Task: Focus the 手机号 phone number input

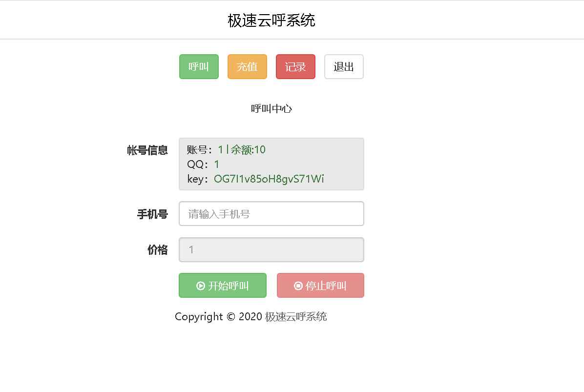Action: pos(271,214)
